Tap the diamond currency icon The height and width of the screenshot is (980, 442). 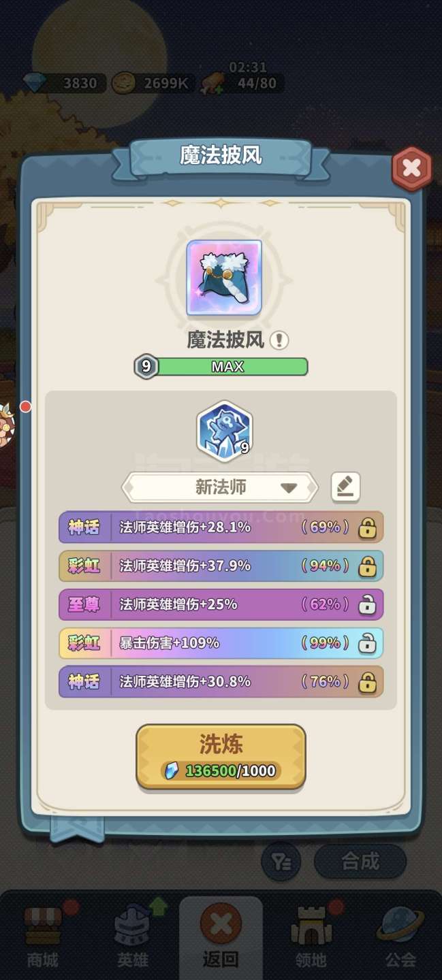[34, 84]
